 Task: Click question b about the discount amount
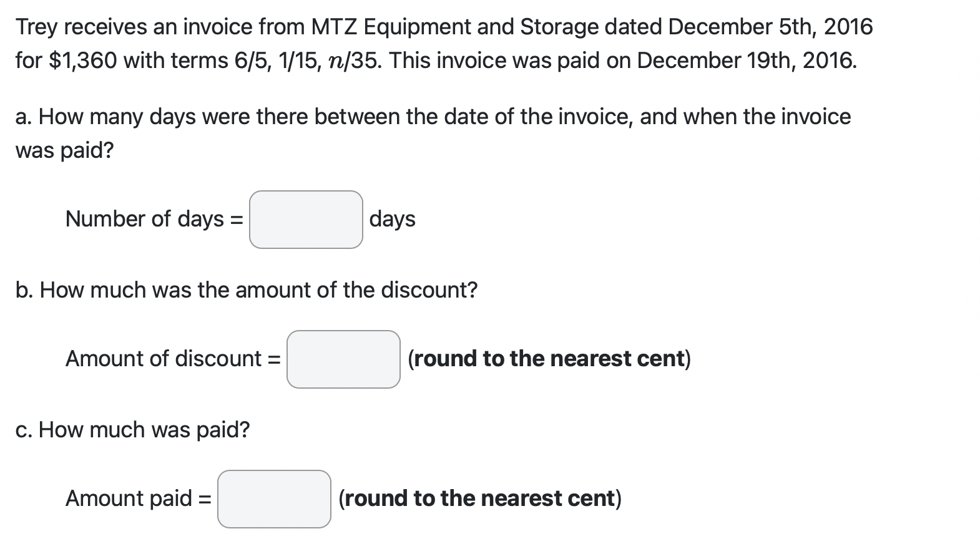(x=247, y=291)
